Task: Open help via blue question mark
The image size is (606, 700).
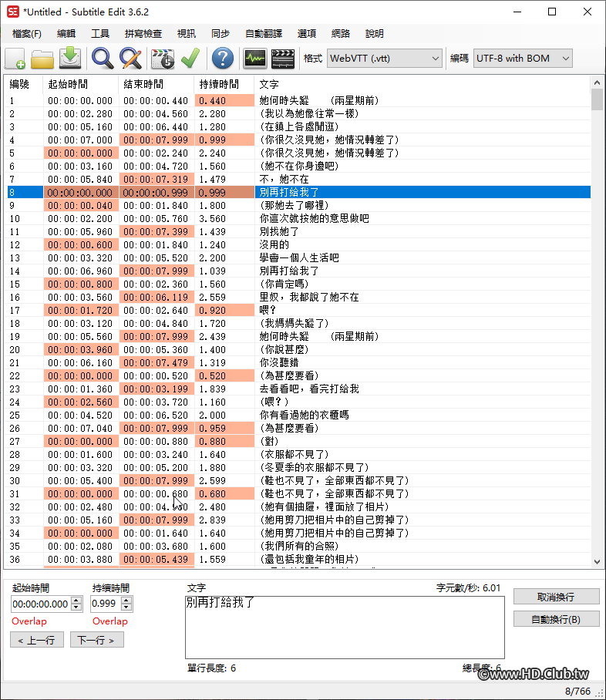Action: click(222, 59)
